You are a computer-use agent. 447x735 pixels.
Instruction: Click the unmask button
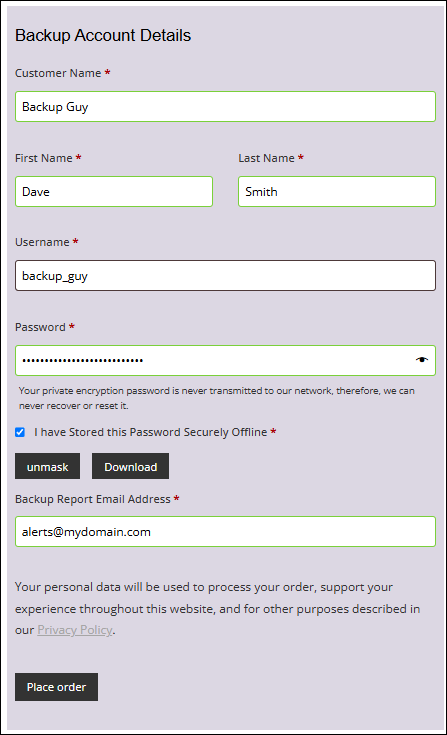(x=47, y=466)
